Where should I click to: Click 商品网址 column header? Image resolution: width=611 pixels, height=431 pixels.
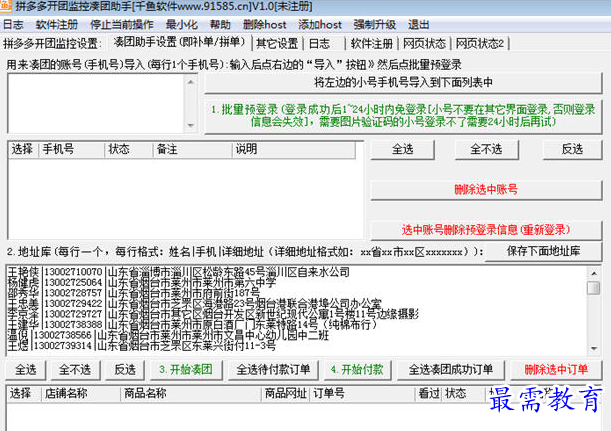(x=286, y=394)
